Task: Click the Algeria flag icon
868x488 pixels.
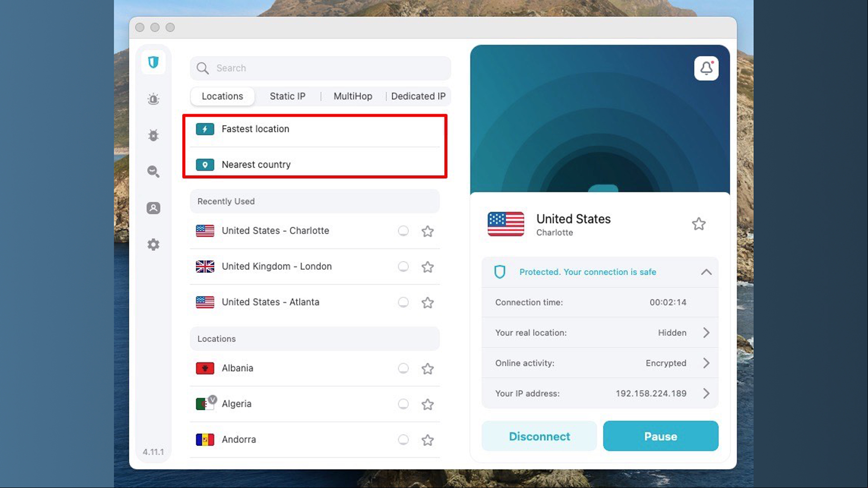Action: (x=205, y=404)
